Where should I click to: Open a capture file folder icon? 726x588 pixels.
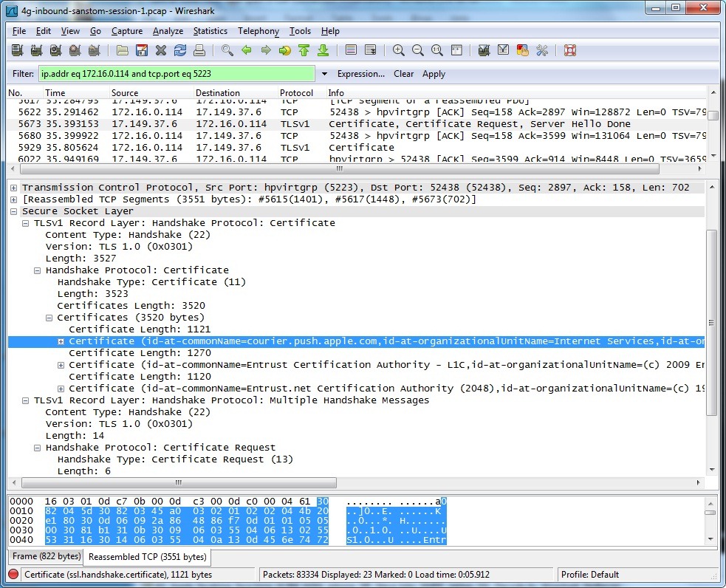click(123, 50)
